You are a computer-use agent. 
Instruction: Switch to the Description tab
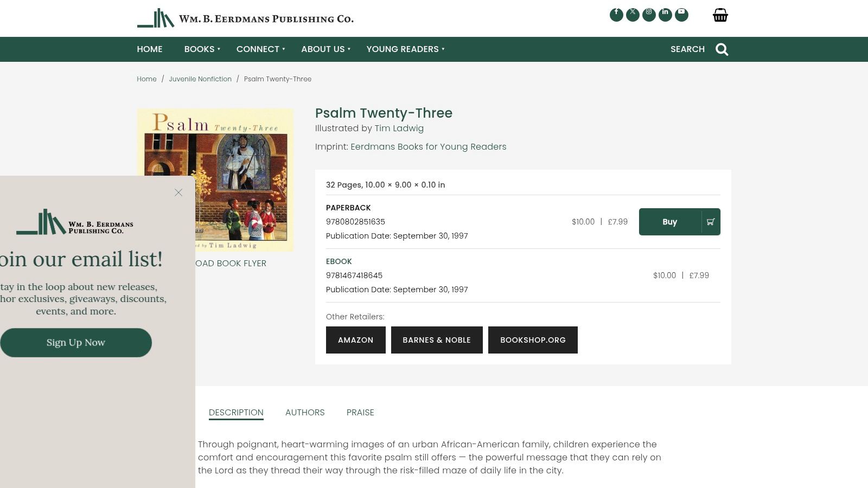click(236, 413)
